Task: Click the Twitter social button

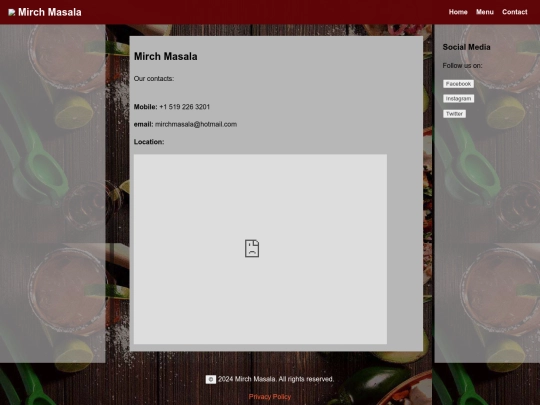Action: [x=454, y=114]
